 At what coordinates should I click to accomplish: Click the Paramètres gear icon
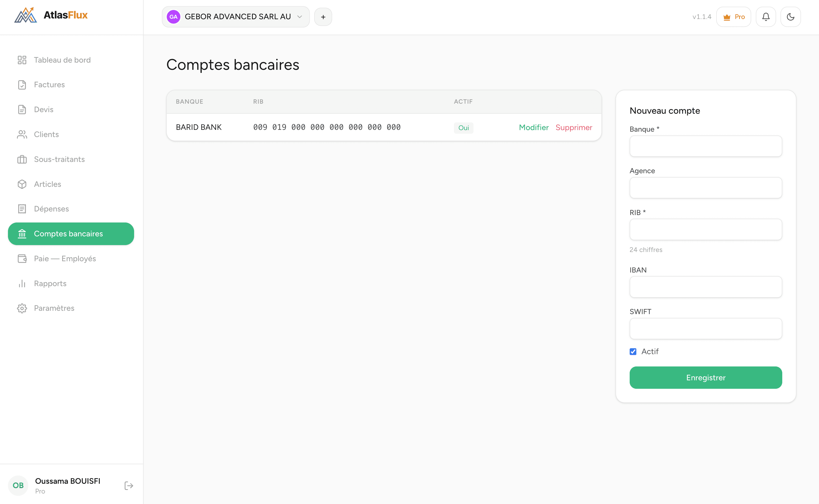coord(22,308)
